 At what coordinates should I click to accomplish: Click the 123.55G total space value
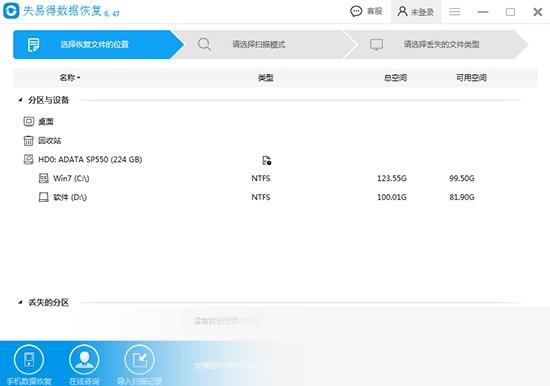392,178
